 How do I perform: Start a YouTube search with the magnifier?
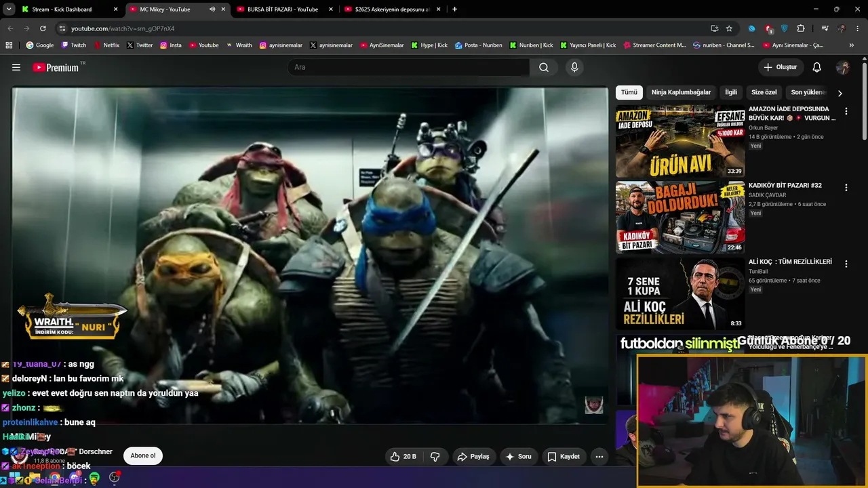(x=544, y=67)
